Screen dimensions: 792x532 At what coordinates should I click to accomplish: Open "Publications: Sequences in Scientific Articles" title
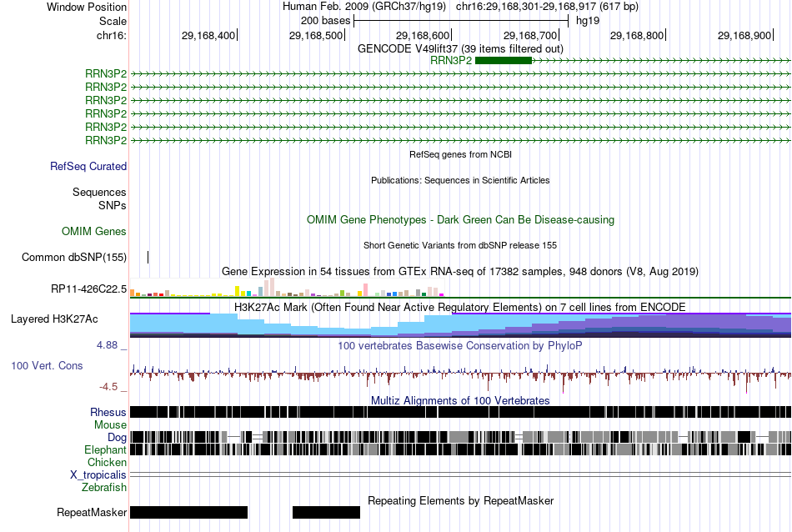click(460, 180)
